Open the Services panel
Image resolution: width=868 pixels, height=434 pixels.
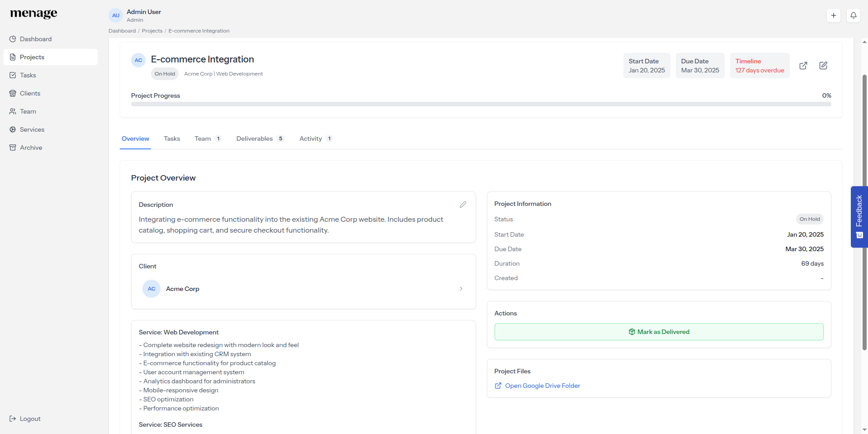coord(32,129)
